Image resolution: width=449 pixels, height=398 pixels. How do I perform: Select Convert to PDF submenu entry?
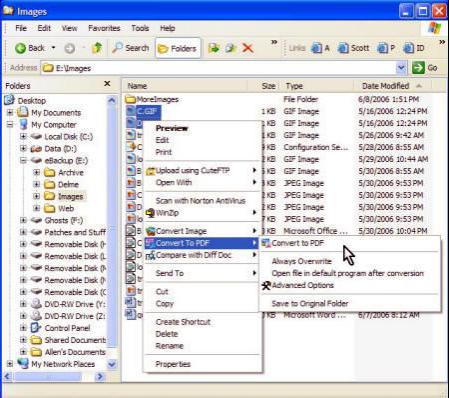click(297, 243)
